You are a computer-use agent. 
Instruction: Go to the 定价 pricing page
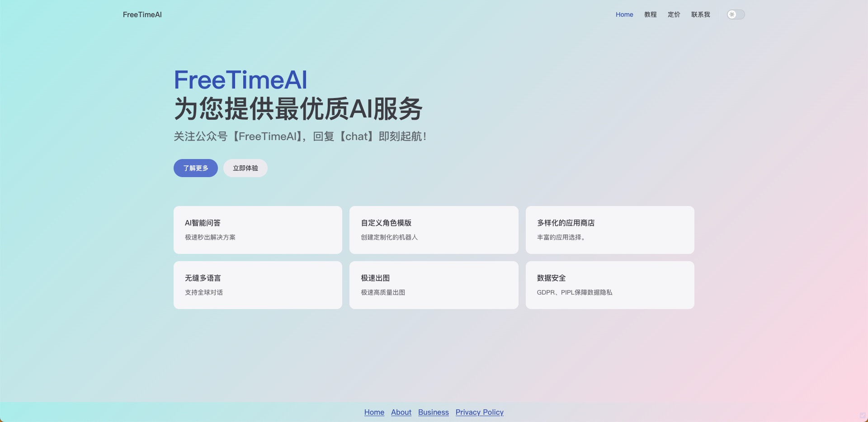(674, 14)
